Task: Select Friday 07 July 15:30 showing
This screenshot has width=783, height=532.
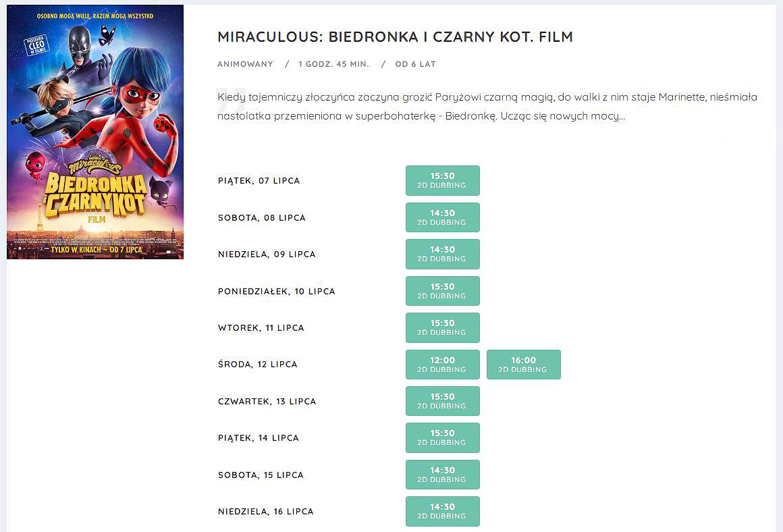Action: coord(442,180)
